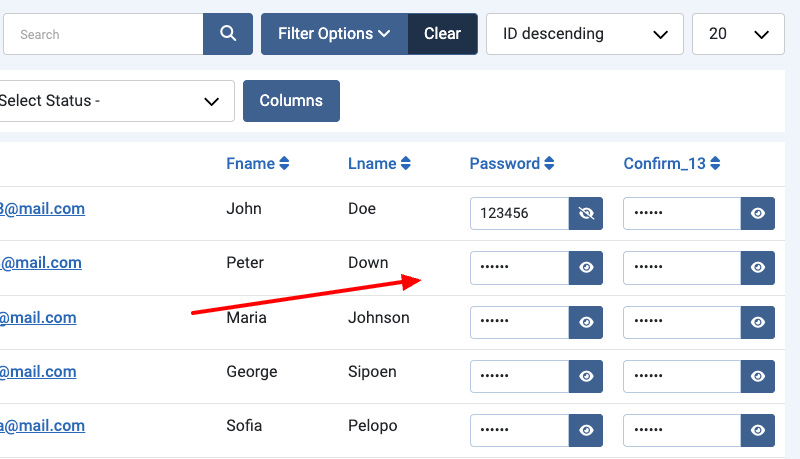The image size is (800, 459).
Task: Open Maria Johnson's email link
Action: pyautogui.click(x=38, y=318)
